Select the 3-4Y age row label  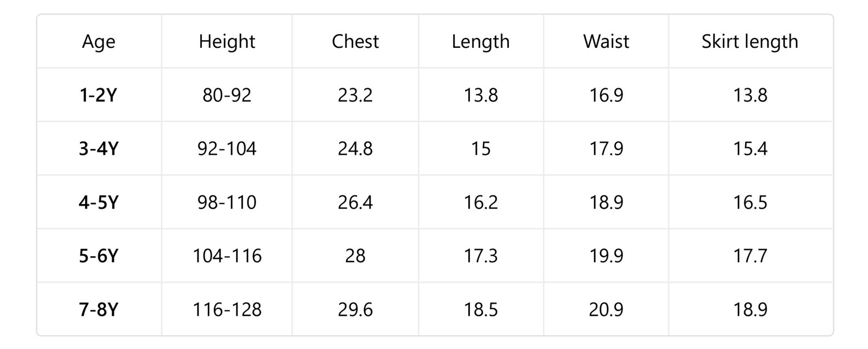tap(99, 149)
